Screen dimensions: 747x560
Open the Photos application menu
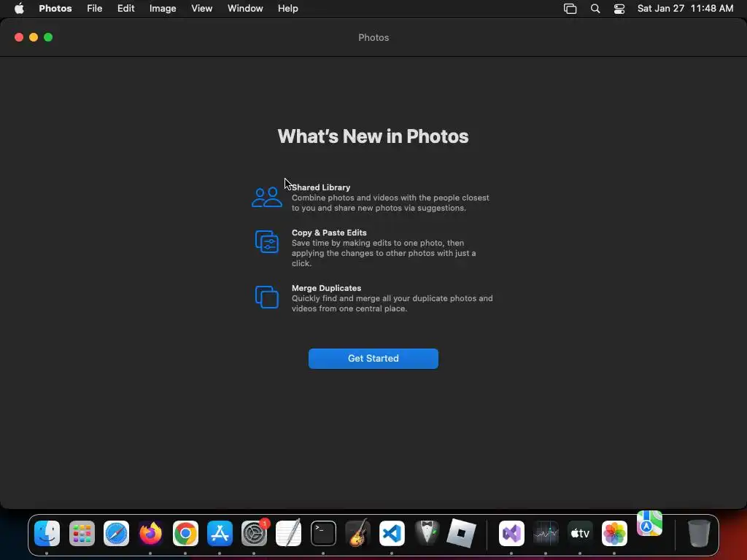tap(55, 9)
